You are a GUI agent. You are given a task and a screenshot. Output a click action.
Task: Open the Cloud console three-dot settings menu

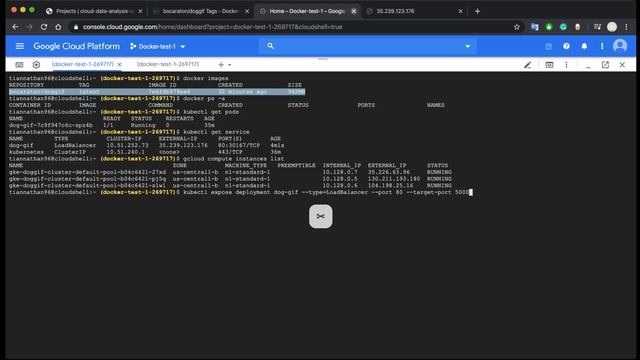click(602, 46)
